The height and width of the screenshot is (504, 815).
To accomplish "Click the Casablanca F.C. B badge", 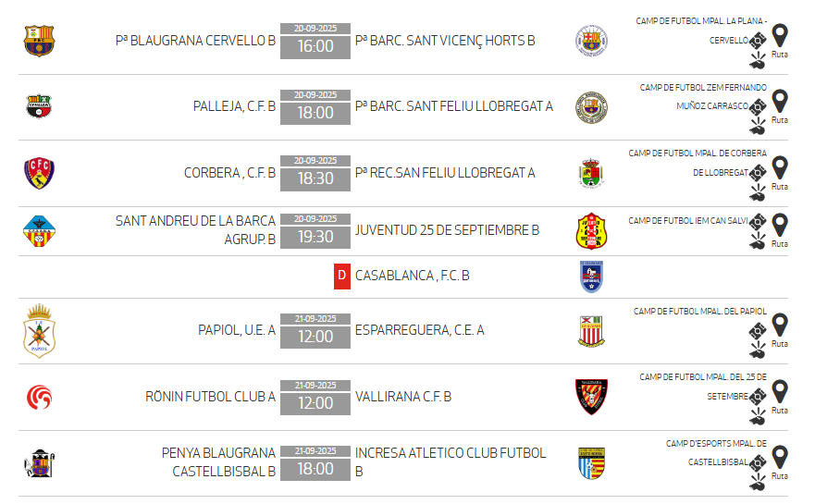I will click(591, 276).
